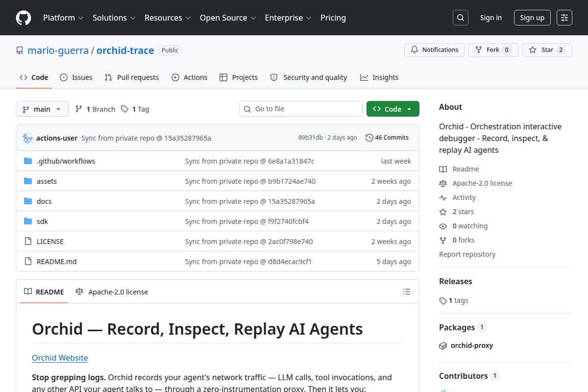Star the orchid-trace repository
This screenshot has height=392, width=588.
[x=547, y=50]
